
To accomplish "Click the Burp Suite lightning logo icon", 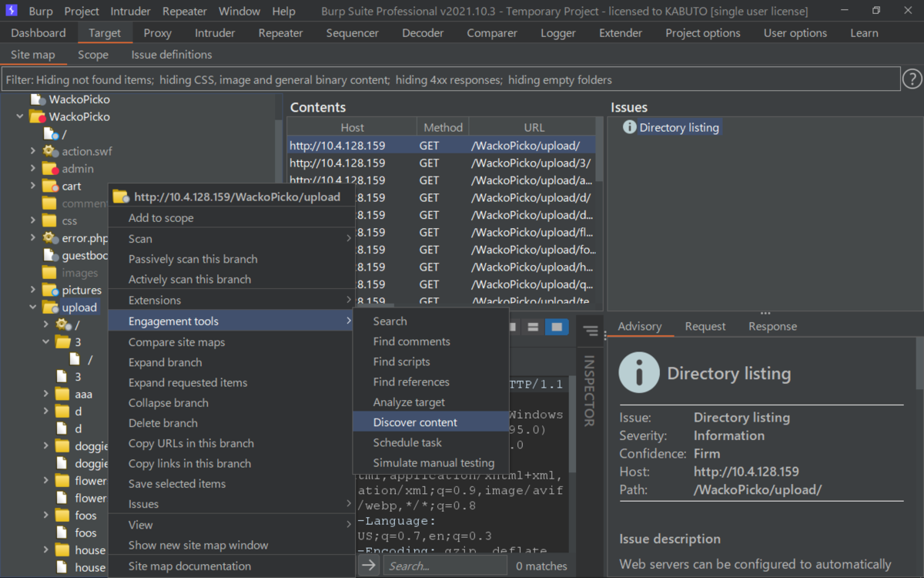I will tap(12, 11).
